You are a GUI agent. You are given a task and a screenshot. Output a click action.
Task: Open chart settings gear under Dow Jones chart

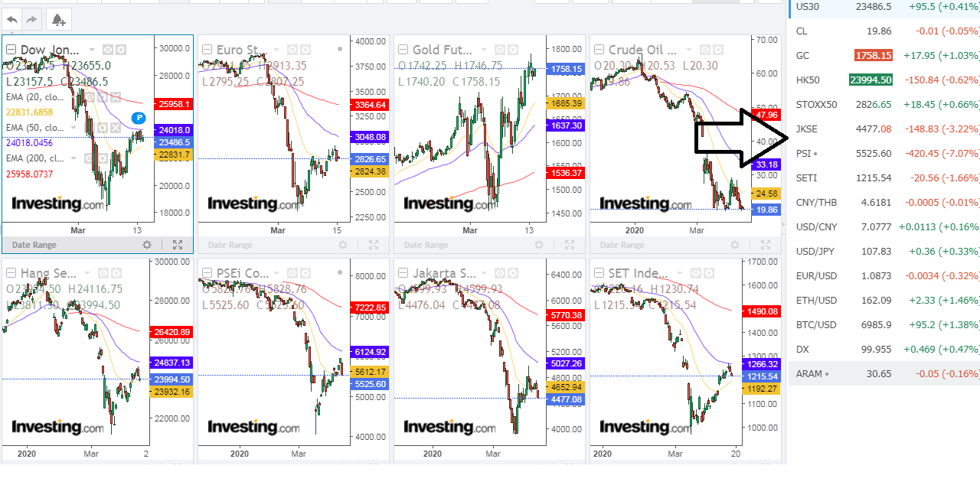pos(147,245)
